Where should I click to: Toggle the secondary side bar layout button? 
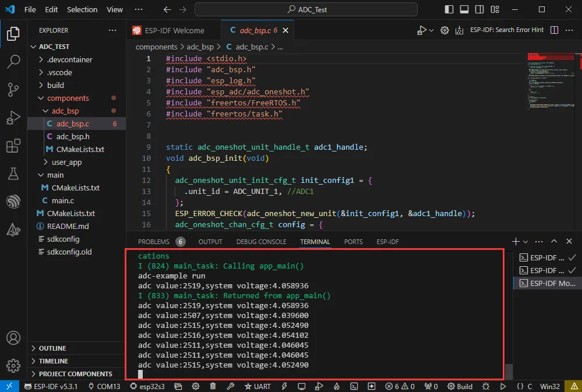point(480,9)
